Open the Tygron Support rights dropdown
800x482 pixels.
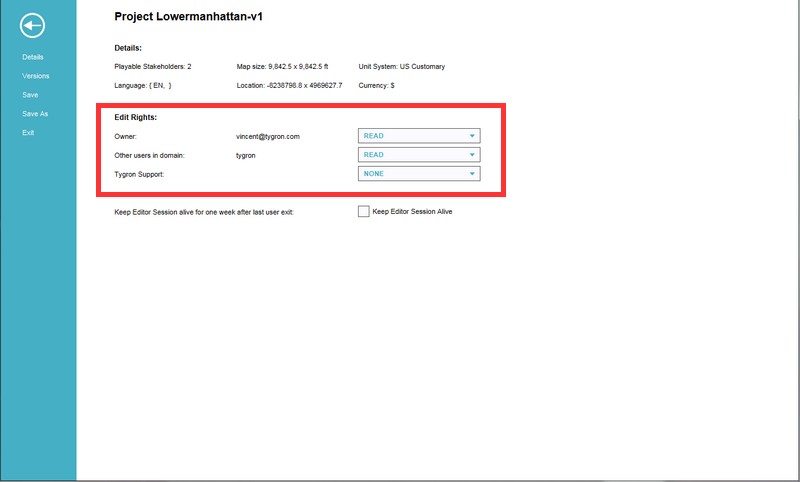tap(419, 174)
